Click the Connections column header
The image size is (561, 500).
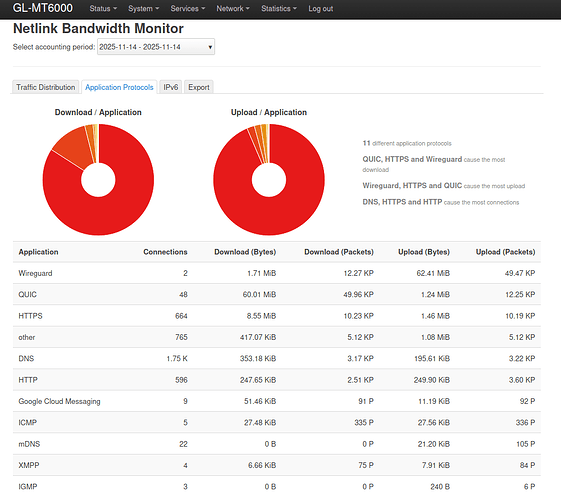pyautogui.click(x=165, y=252)
